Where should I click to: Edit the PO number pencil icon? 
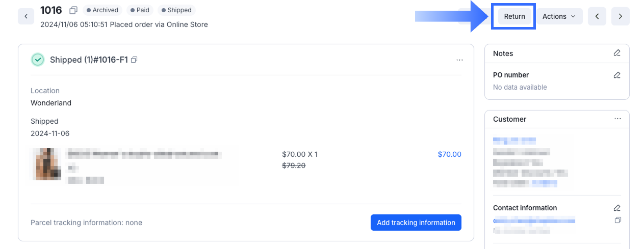pos(617,75)
